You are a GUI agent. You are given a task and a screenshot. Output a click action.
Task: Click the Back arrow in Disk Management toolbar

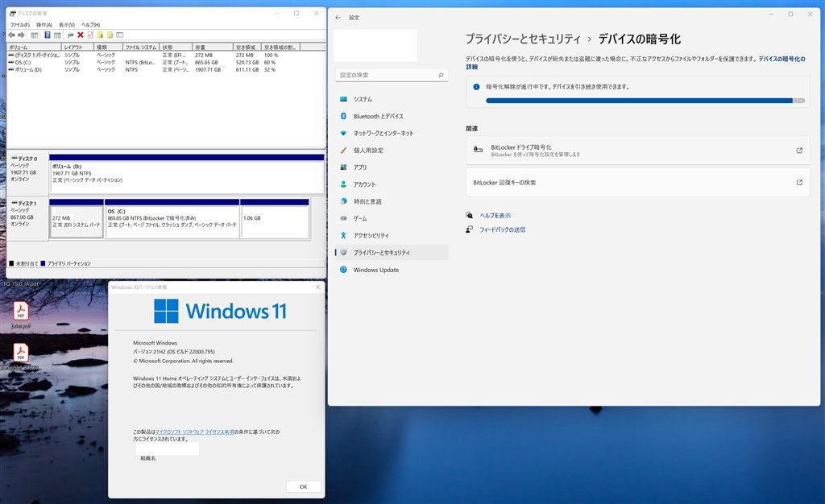tap(11, 35)
